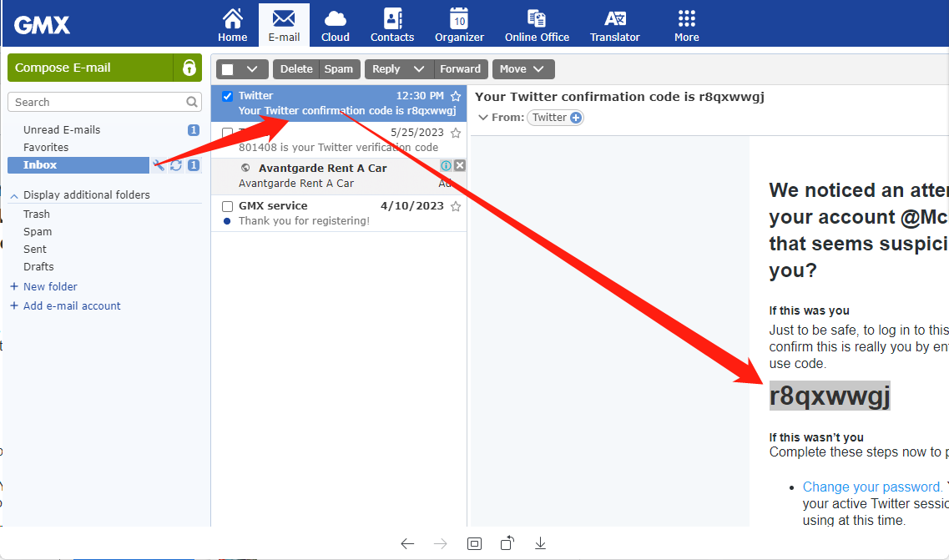Open the Move dropdown menu
The width and height of the screenshot is (949, 560).
tap(522, 69)
